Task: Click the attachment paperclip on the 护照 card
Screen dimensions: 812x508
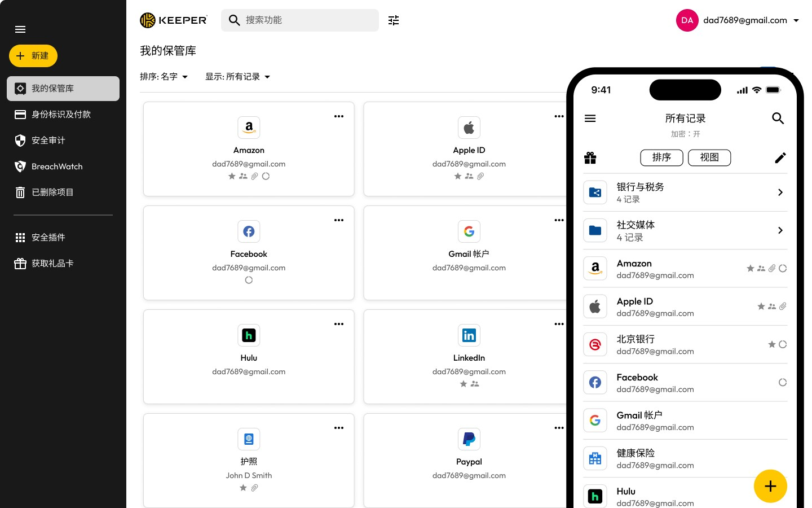Action: click(254, 488)
